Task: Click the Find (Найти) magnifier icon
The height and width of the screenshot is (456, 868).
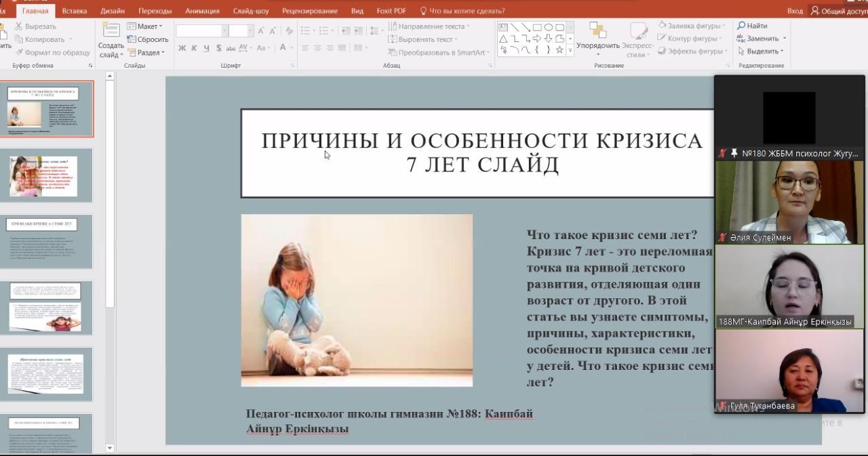Action: 743,26
